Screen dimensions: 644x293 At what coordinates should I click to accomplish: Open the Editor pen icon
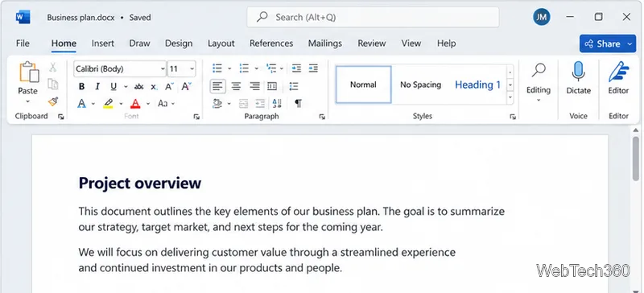618,72
